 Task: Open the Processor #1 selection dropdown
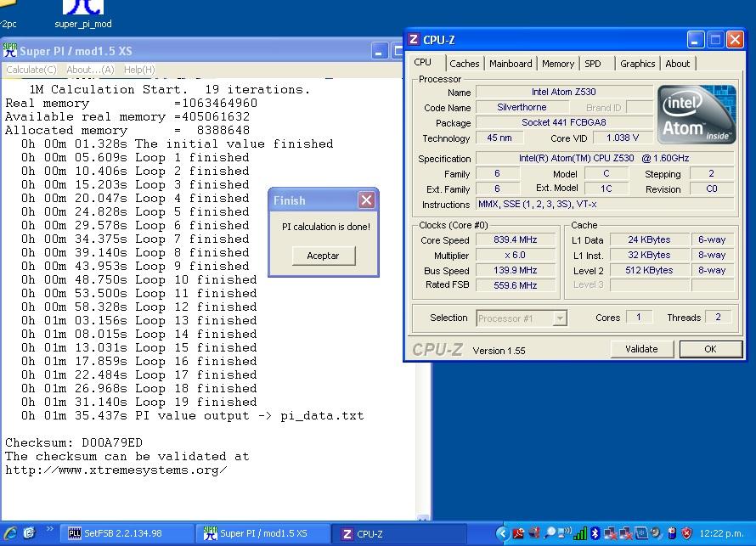coord(559,318)
